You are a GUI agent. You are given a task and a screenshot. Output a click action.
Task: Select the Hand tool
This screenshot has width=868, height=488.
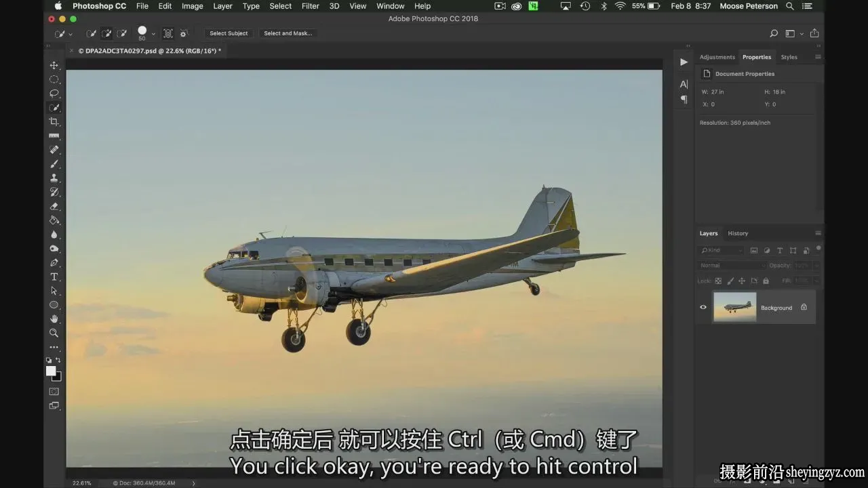(54, 319)
